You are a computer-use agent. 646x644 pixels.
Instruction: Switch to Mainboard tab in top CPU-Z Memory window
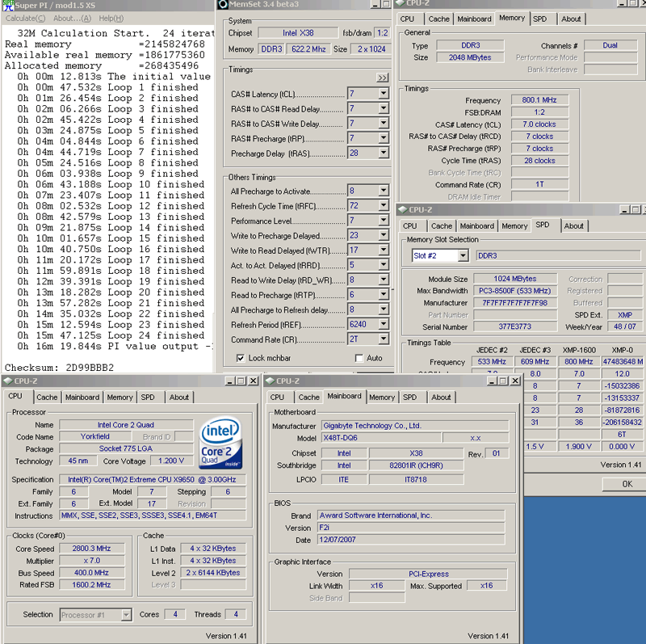click(474, 19)
